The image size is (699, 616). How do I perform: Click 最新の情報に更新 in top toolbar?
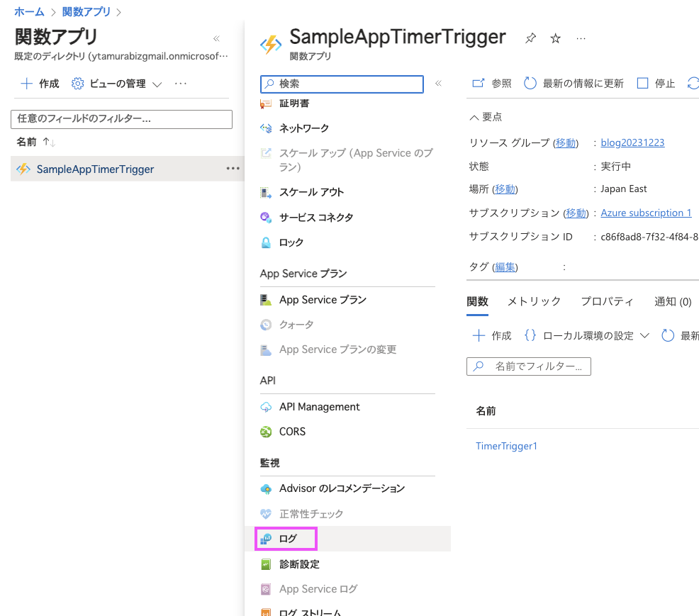tap(574, 84)
